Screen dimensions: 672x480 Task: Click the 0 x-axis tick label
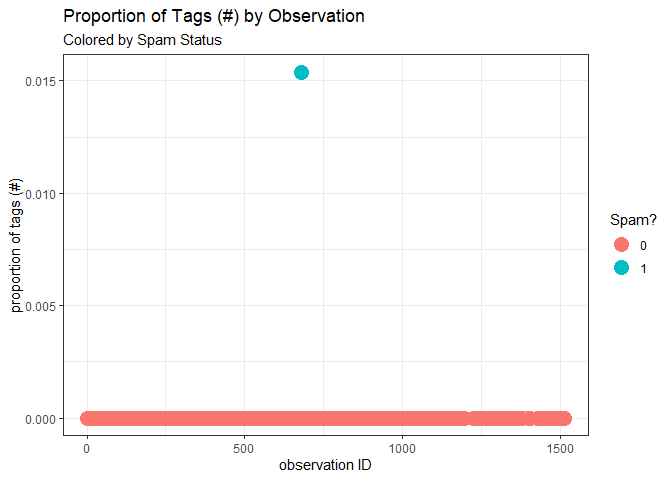pos(87,449)
